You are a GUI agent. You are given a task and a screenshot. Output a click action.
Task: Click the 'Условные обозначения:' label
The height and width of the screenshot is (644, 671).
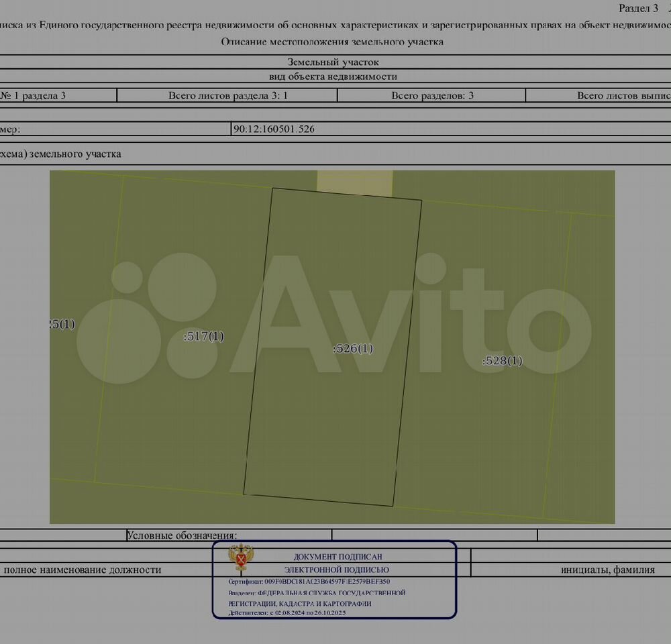point(182,535)
